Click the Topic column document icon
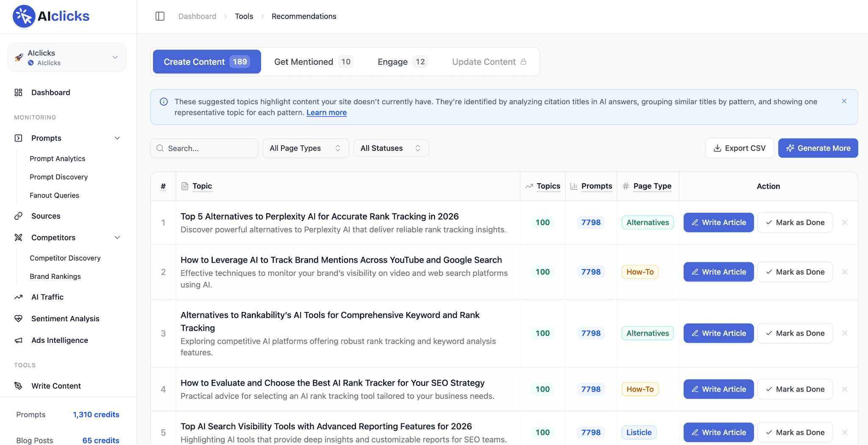Viewport: 868px width, 445px height. coord(185,186)
